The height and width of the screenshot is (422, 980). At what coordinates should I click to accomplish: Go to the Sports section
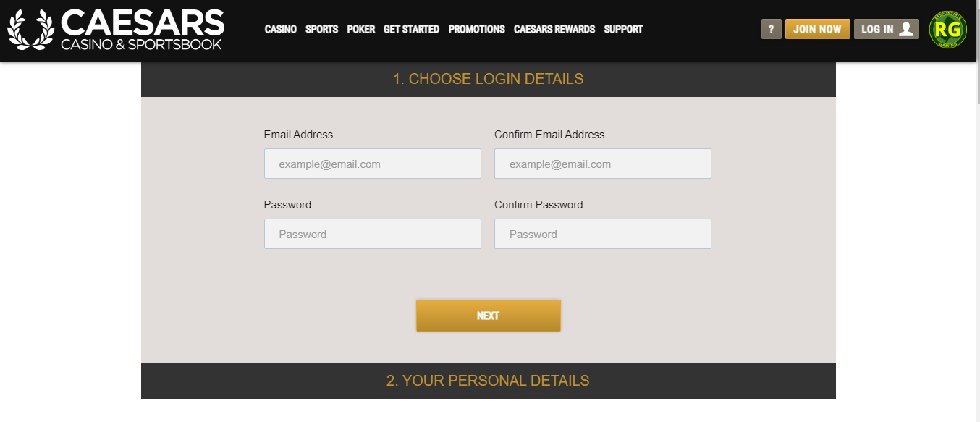pos(321,30)
